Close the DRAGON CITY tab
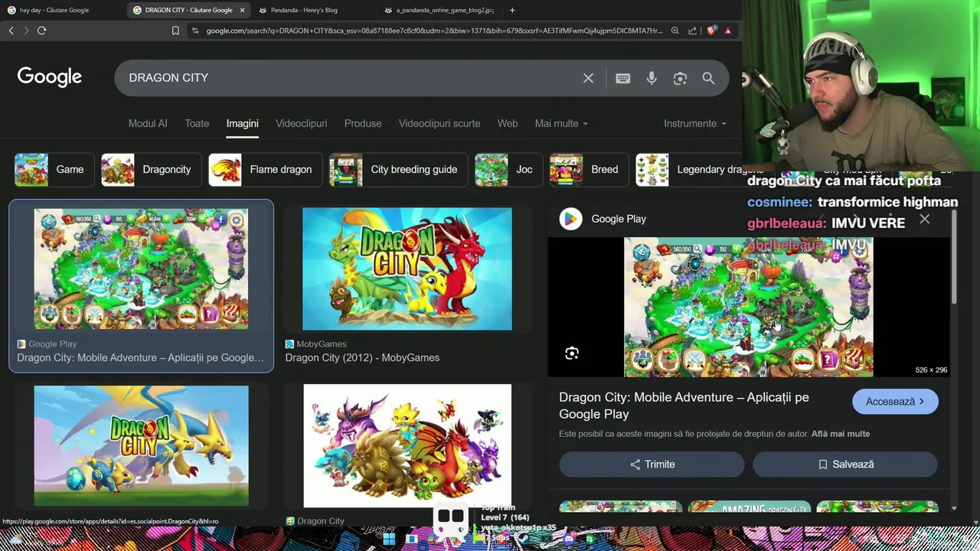Viewport: 980px width, 551px height. [x=243, y=10]
